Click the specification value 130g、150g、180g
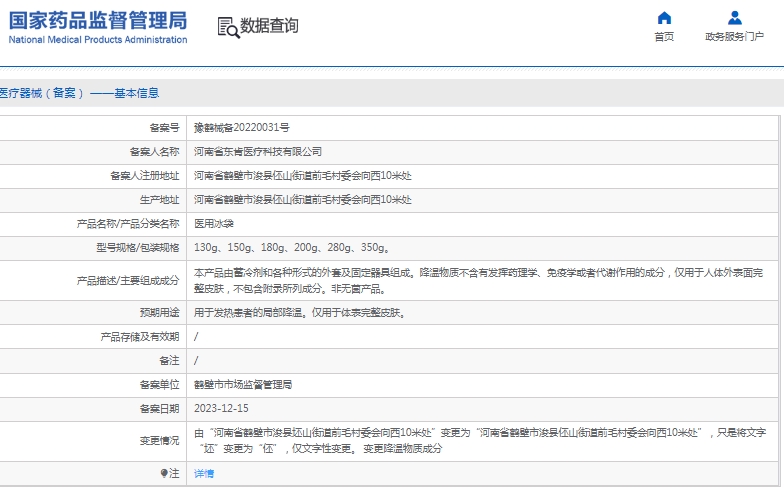Screen dimensions: 784x489 pyautogui.click(x=292, y=248)
